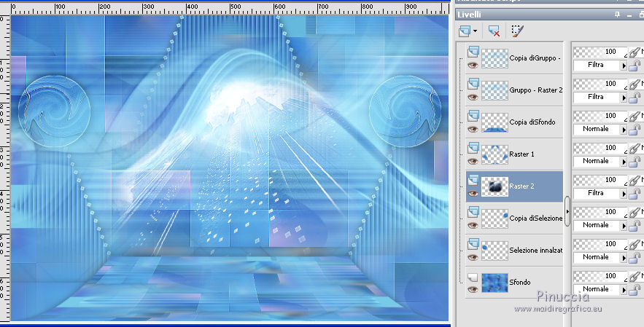Toggle lock transparency padlock for Sfondo
Screen dimensions: 644x327
click(x=635, y=289)
